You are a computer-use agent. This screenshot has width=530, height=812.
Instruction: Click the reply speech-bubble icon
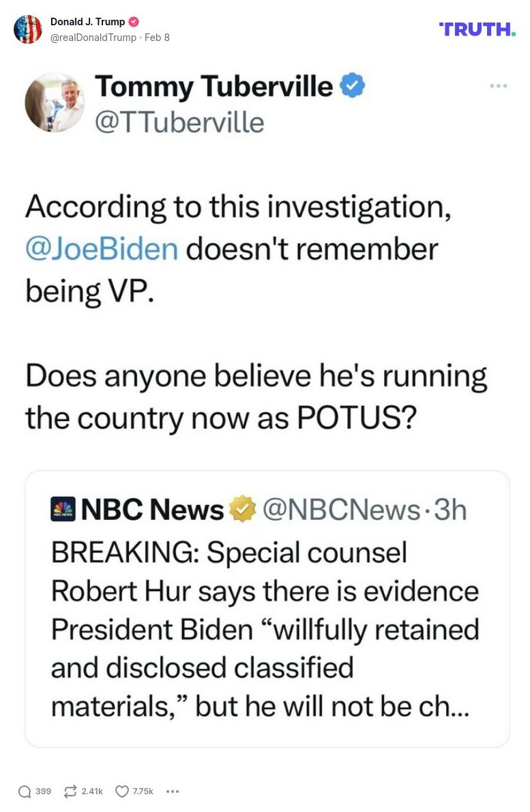(x=25, y=792)
